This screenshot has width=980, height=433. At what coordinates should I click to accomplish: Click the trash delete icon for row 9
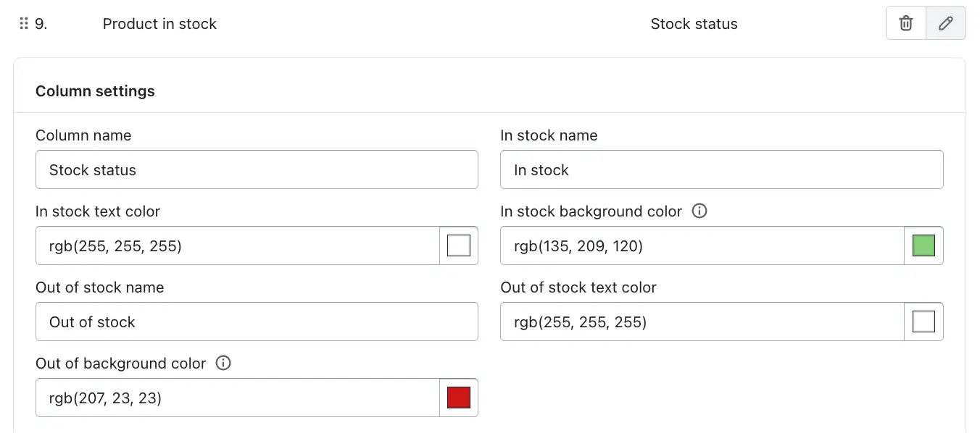906,23
